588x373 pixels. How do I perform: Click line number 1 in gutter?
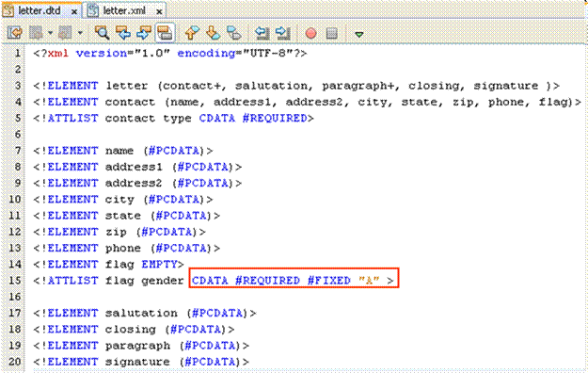tap(18, 54)
